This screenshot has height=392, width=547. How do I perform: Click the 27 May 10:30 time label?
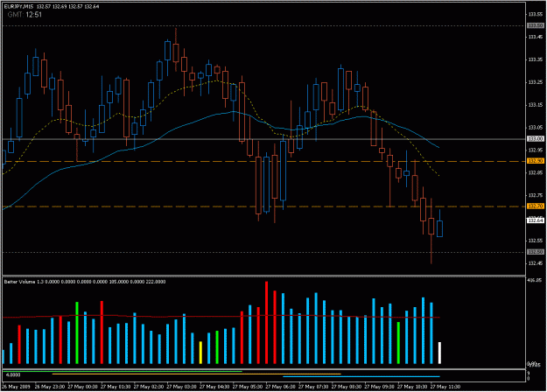coord(411,387)
